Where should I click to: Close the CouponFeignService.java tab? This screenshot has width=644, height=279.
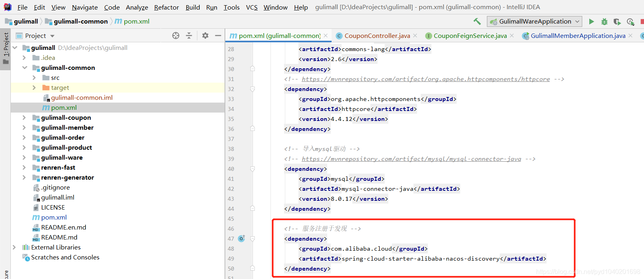[x=512, y=36]
